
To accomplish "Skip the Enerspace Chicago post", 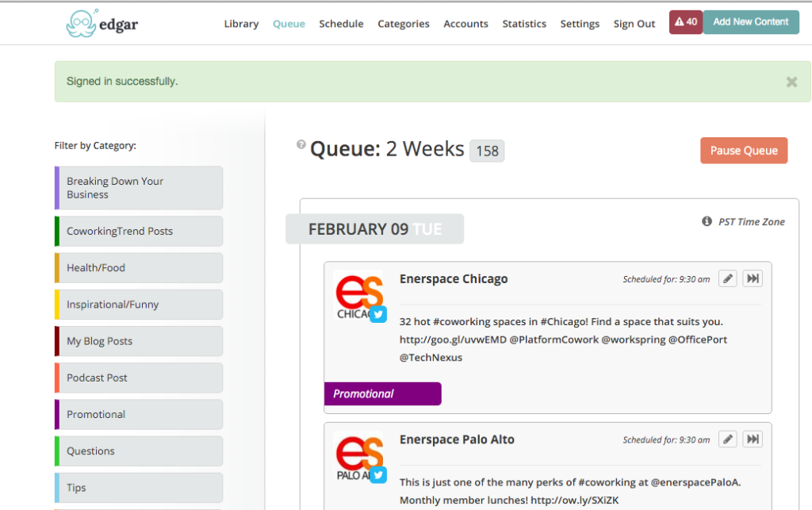I will pos(753,278).
